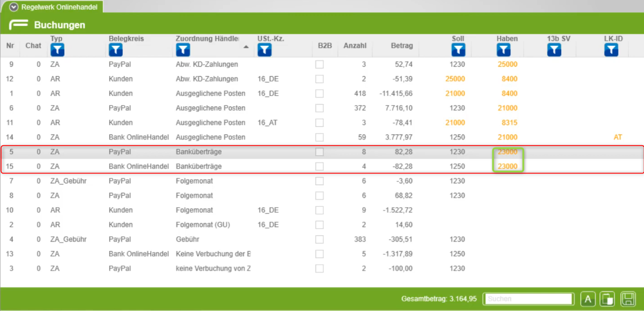The width and height of the screenshot is (644, 311).
Task: Check B2B box for row Nr 9
Action: click(319, 64)
